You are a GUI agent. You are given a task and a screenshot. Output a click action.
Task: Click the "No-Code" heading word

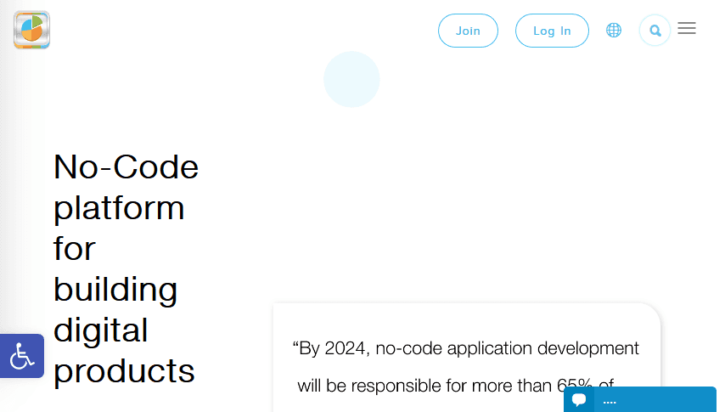pyautogui.click(x=126, y=167)
